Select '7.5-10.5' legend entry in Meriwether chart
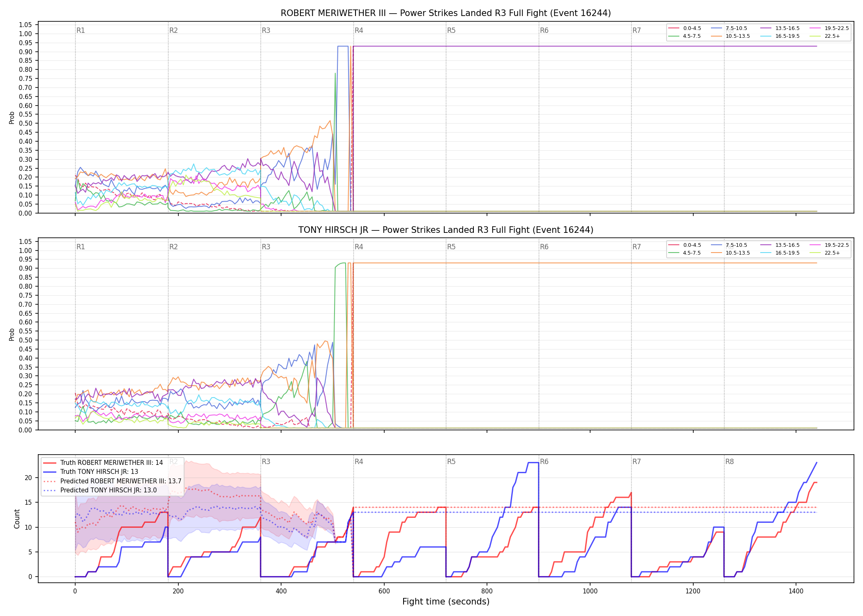The height and width of the screenshot is (616, 863). (729, 28)
